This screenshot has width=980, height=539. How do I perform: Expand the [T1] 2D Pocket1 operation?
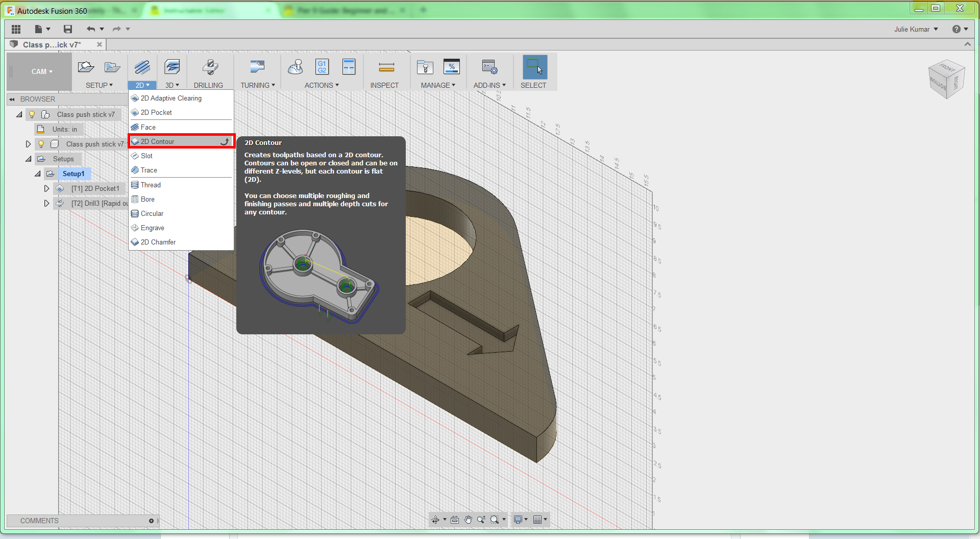tap(46, 188)
